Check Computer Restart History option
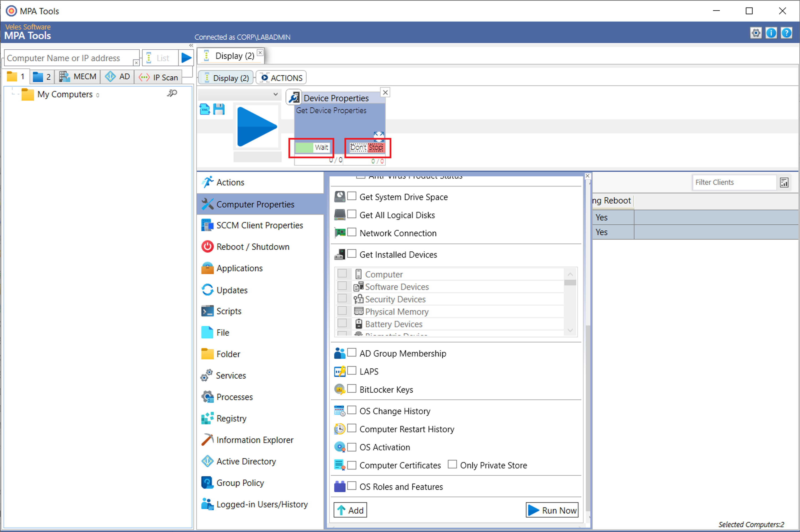 coord(352,428)
